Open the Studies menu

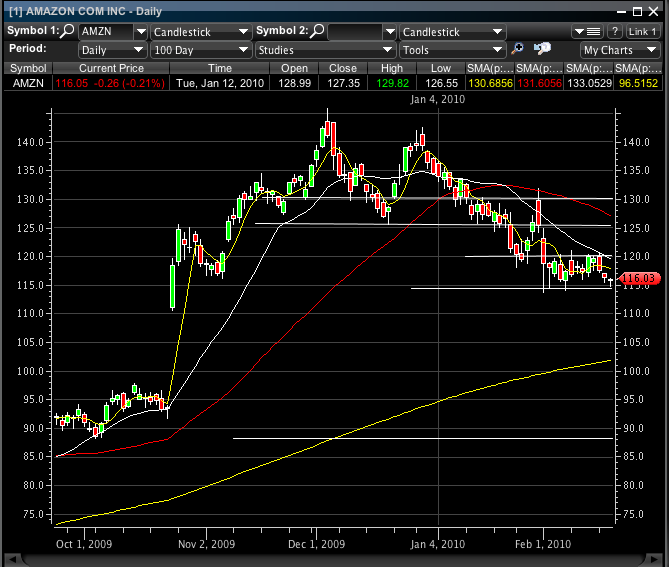point(324,50)
